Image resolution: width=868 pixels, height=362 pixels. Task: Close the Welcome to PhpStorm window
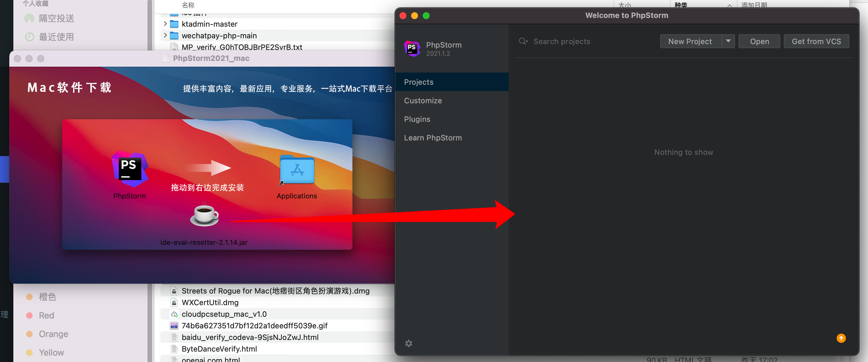point(403,15)
